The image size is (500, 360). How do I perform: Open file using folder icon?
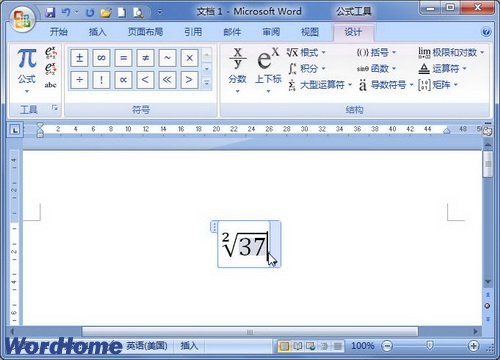(x=106, y=13)
